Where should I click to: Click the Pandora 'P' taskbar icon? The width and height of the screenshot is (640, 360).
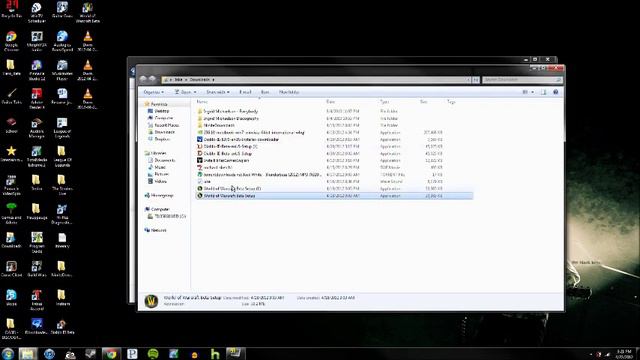(132, 353)
